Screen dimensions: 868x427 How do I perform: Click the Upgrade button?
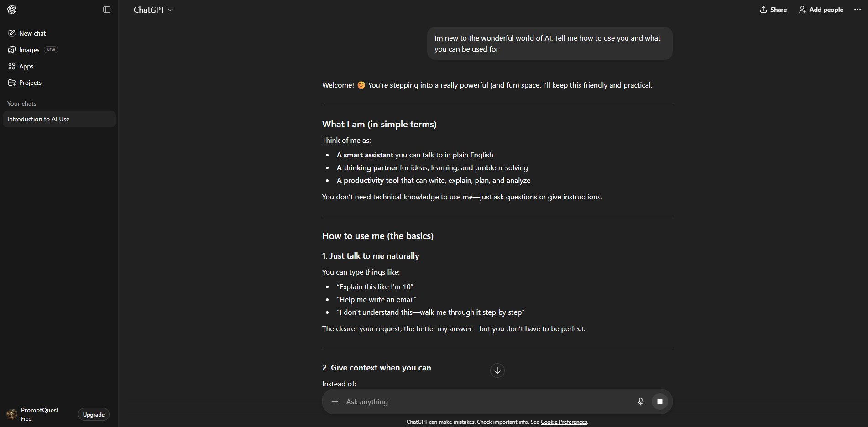[94, 414]
